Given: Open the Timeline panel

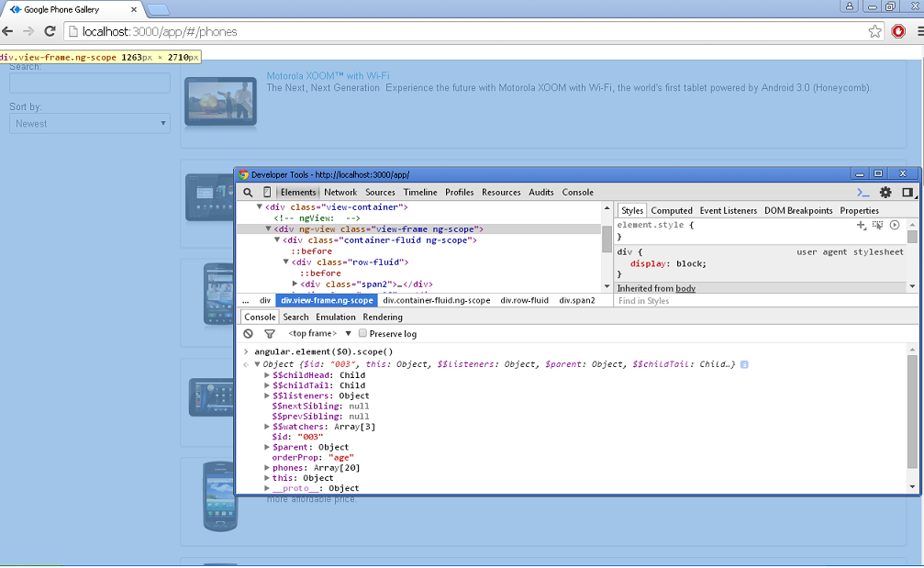Looking at the screenshot, I should [420, 192].
